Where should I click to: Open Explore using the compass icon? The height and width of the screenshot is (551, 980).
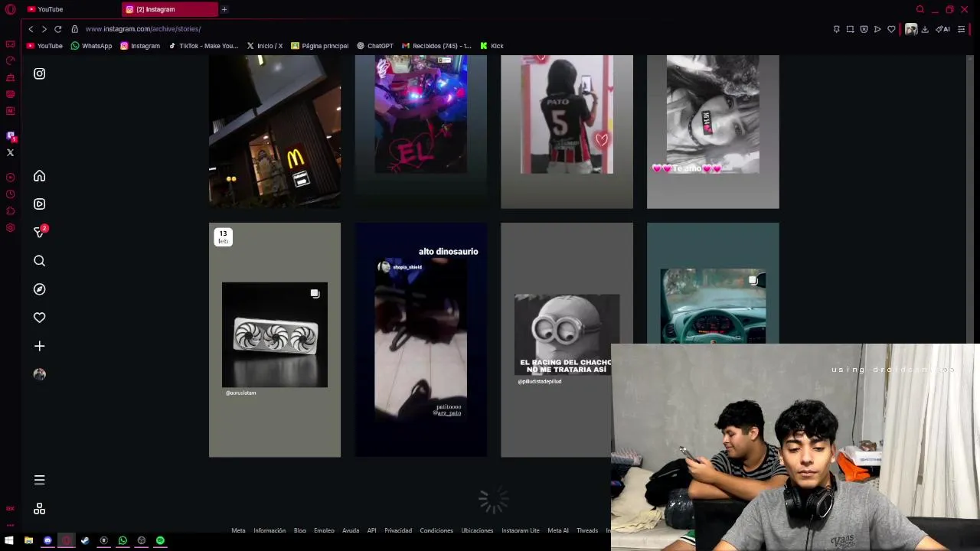(x=39, y=289)
